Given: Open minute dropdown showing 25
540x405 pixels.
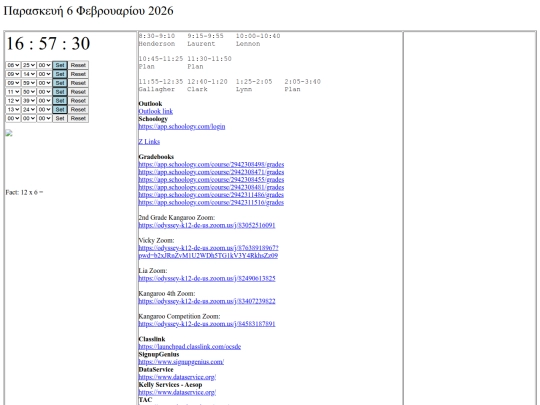Looking at the screenshot, I should [x=29, y=65].
